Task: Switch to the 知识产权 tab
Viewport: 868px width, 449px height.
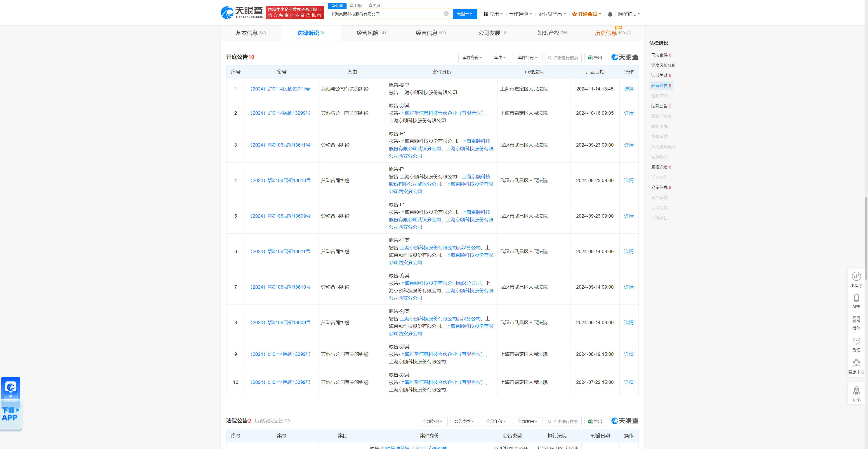Action: click(x=552, y=33)
